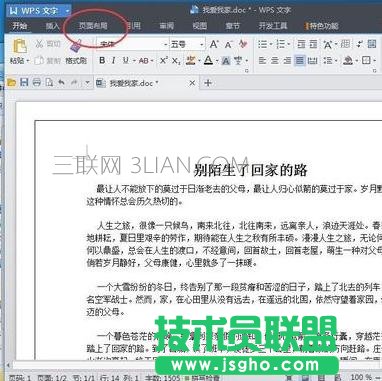Undo the last action

[x=62, y=82]
